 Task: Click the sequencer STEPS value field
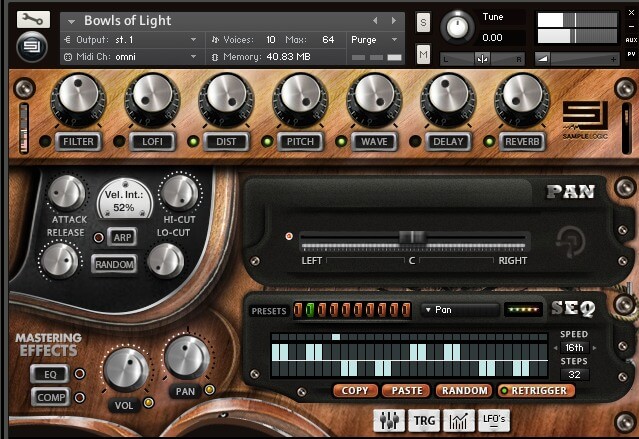pos(574,375)
